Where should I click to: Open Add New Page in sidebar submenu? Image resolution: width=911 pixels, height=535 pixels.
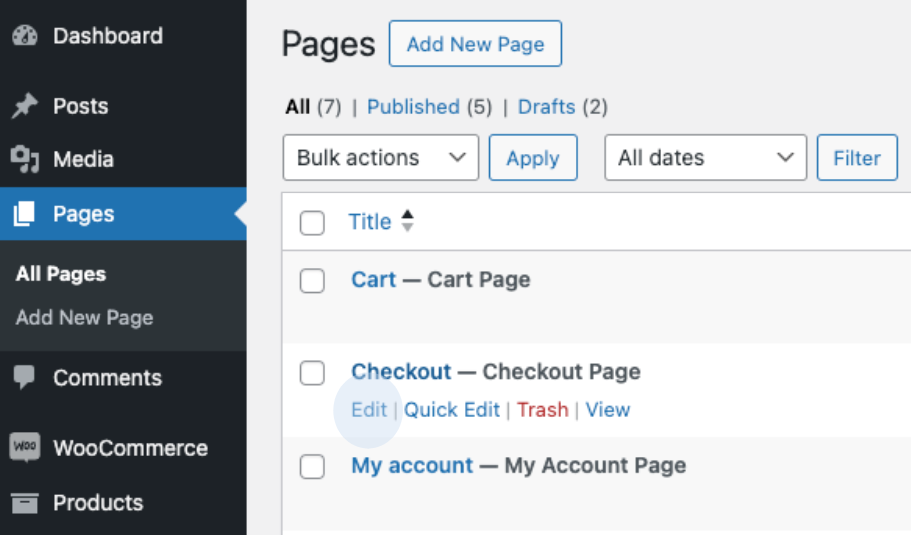coord(85,318)
